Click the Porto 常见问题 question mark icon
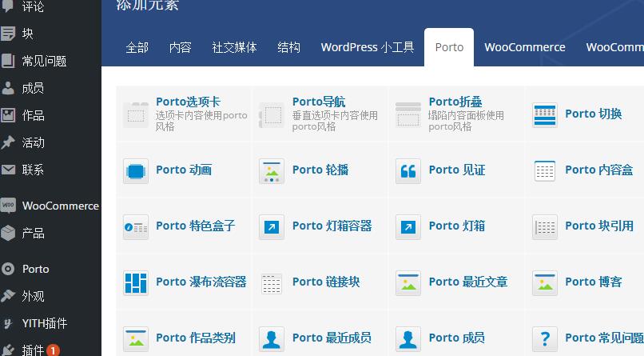 coord(545,338)
